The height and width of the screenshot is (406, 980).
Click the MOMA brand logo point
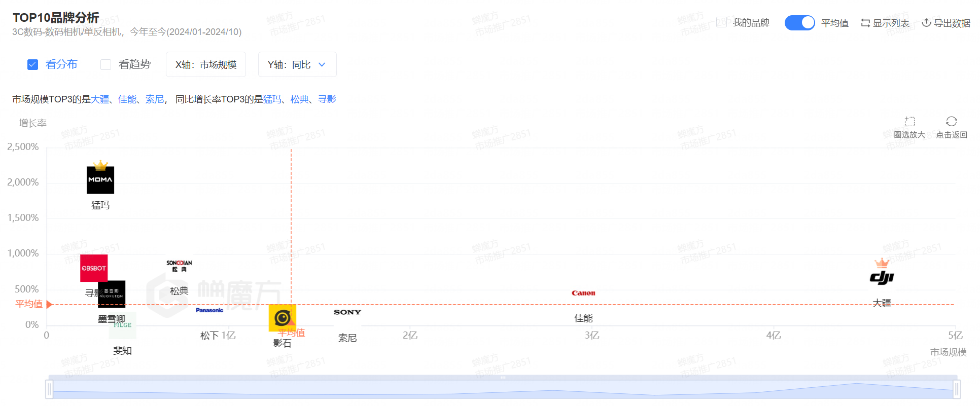(x=100, y=180)
